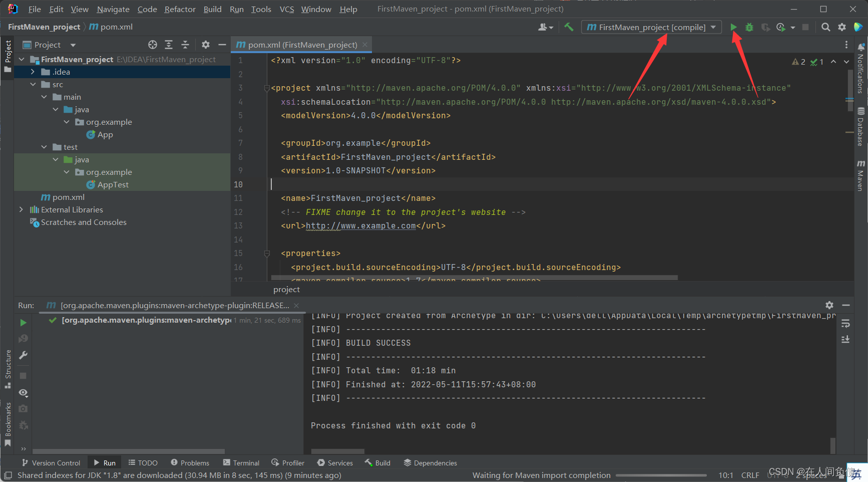Open the Code With Me user icon
868x482 pixels.
pyautogui.click(x=545, y=27)
